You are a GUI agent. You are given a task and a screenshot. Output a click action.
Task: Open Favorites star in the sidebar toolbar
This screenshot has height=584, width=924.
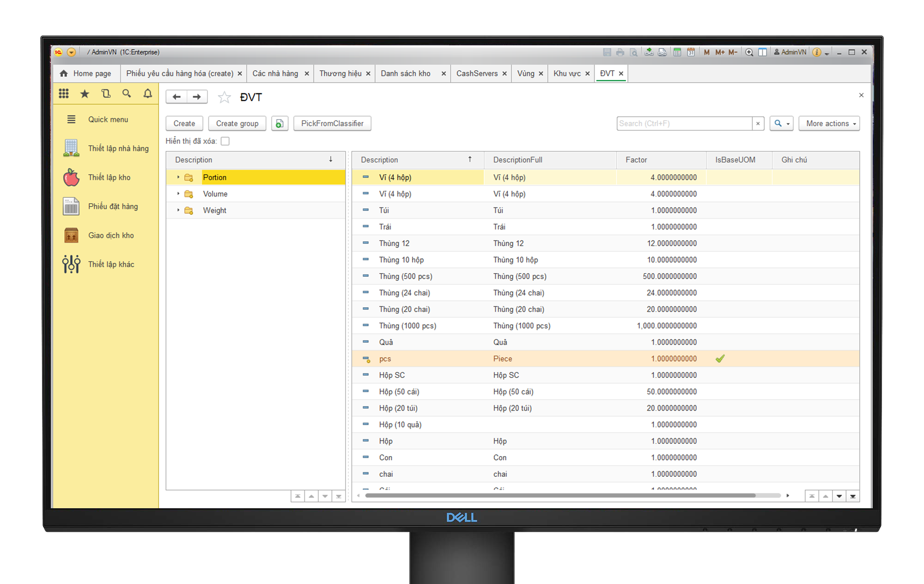pyautogui.click(x=85, y=94)
